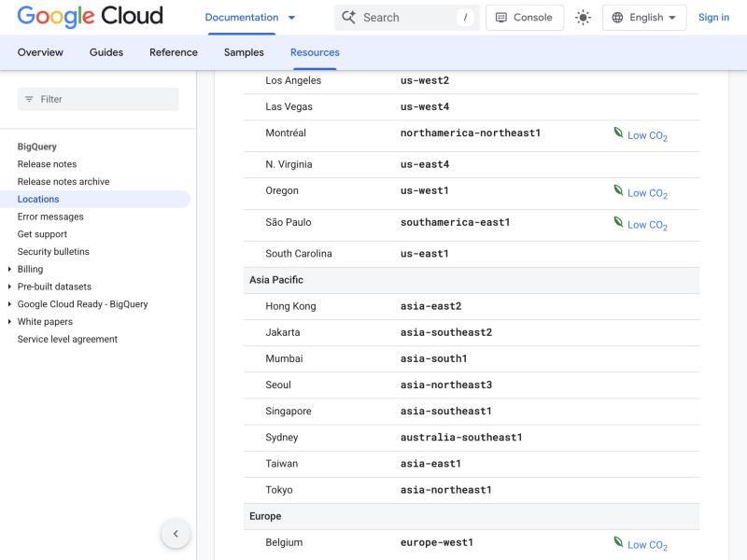Click northamerica-northeast1 region code
Screen dimensions: 747x560
pos(471,133)
